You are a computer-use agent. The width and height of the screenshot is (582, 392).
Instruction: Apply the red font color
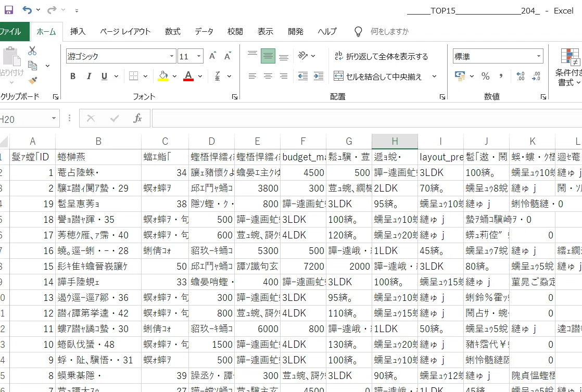[x=188, y=76]
